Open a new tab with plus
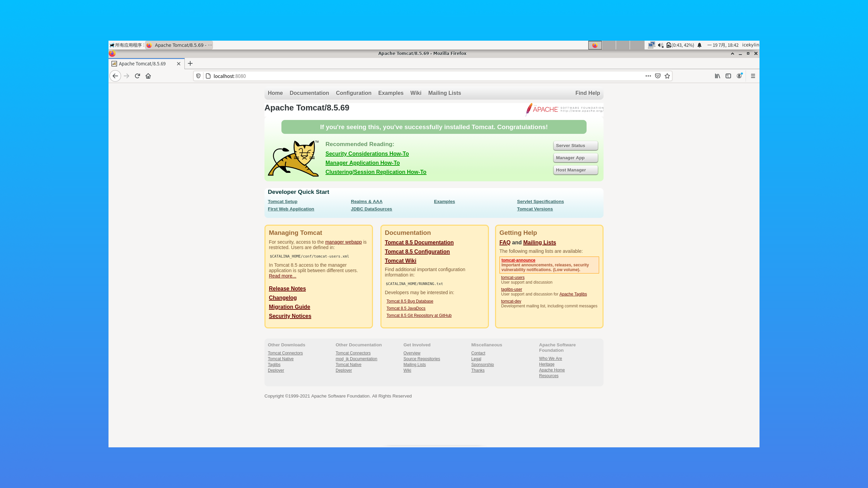Image resolution: width=868 pixels, height=488 pixels. point(190,63)
